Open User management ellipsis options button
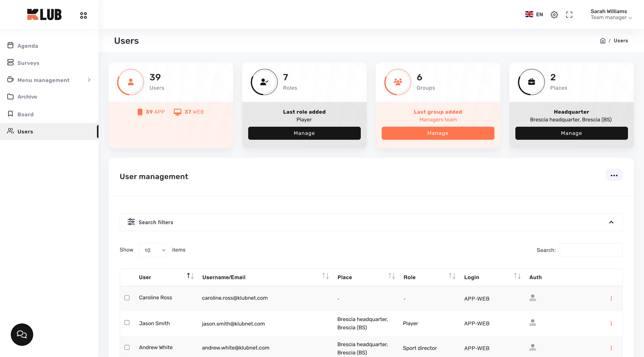This screenshot has width=644, height=357. coord(614,175)
